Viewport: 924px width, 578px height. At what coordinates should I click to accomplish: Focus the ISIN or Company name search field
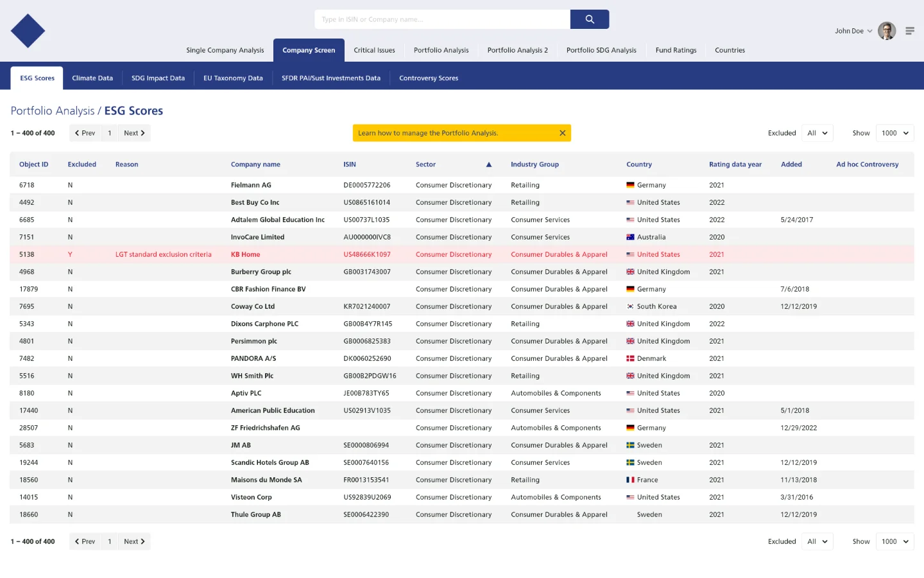[x=442, y=19]
